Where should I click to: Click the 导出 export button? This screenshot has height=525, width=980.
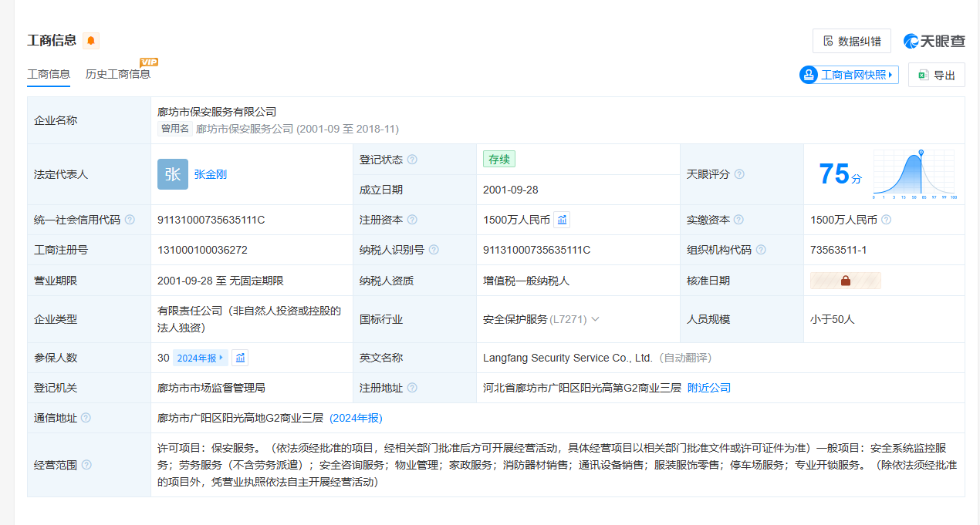[x=936, y=75]
